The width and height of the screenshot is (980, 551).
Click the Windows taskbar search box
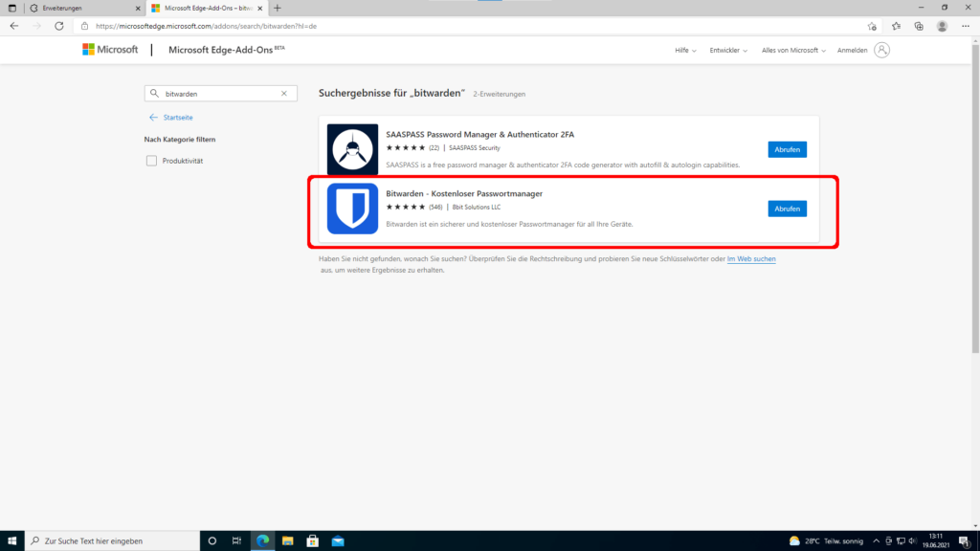point(113,541)
